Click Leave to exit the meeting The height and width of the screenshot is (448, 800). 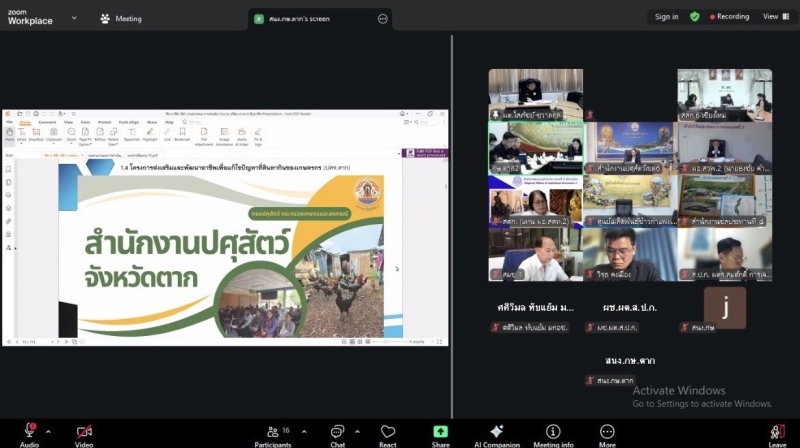click(777, 432)
